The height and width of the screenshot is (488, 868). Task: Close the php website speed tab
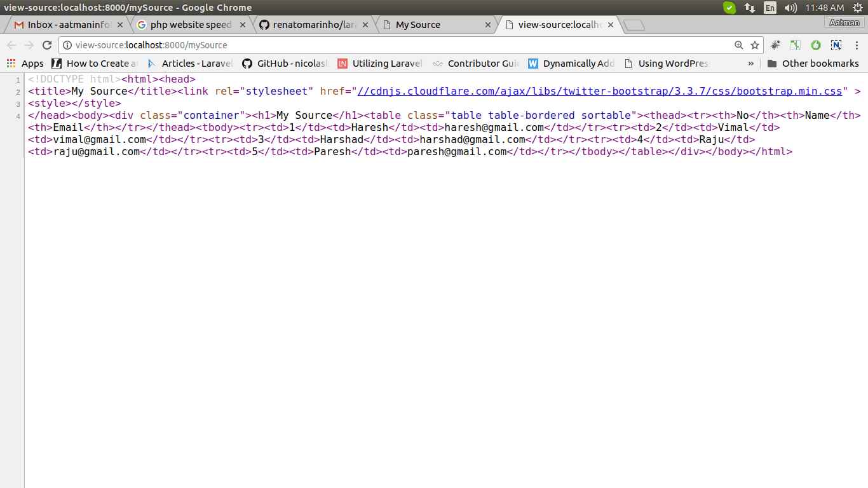[x=242, y=25]
